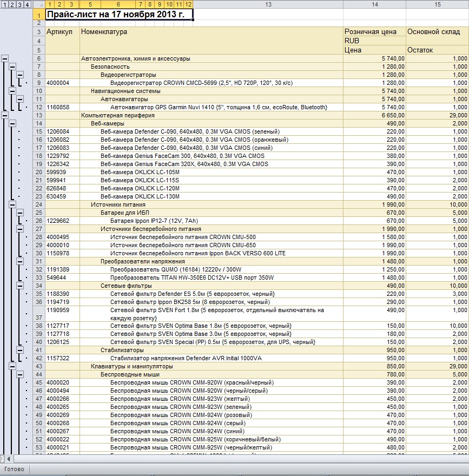Collapse the Безопасность group
Viewport: 469px width, 476px height.
(12, 67)
